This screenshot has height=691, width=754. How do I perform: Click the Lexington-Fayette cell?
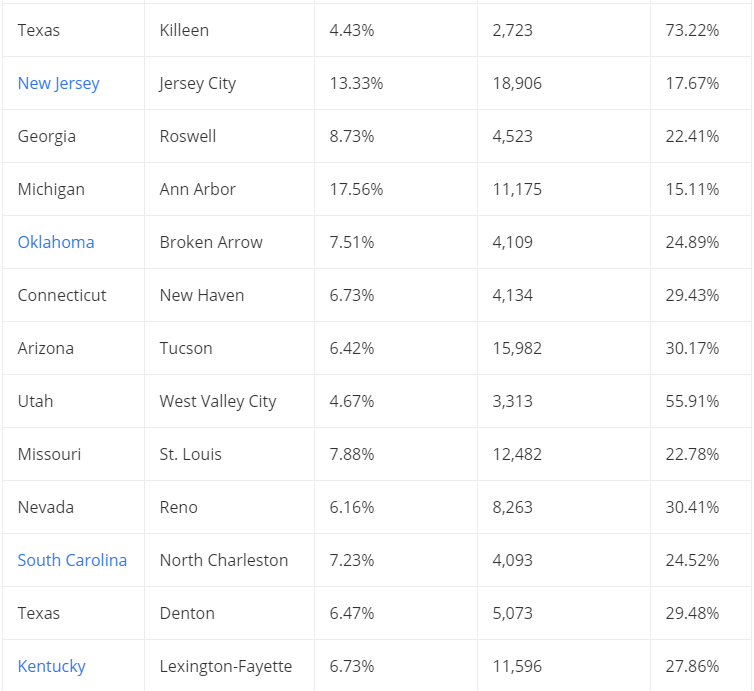(225, 666)
